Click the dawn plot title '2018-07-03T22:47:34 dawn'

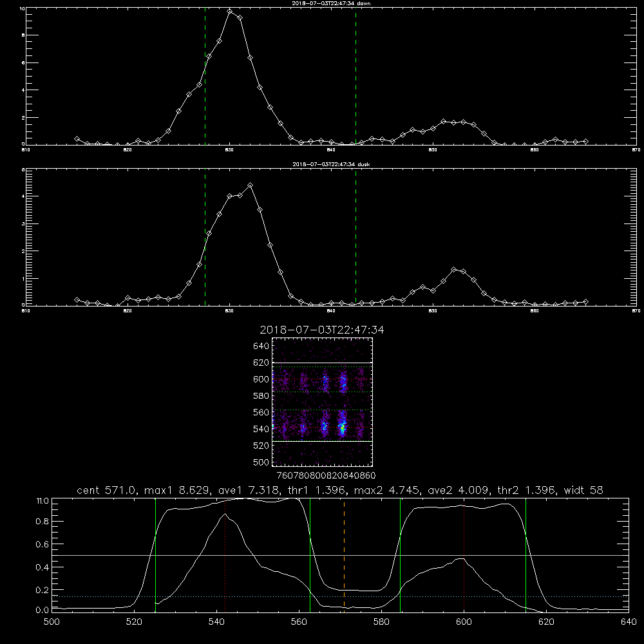(x=331, y=3)
